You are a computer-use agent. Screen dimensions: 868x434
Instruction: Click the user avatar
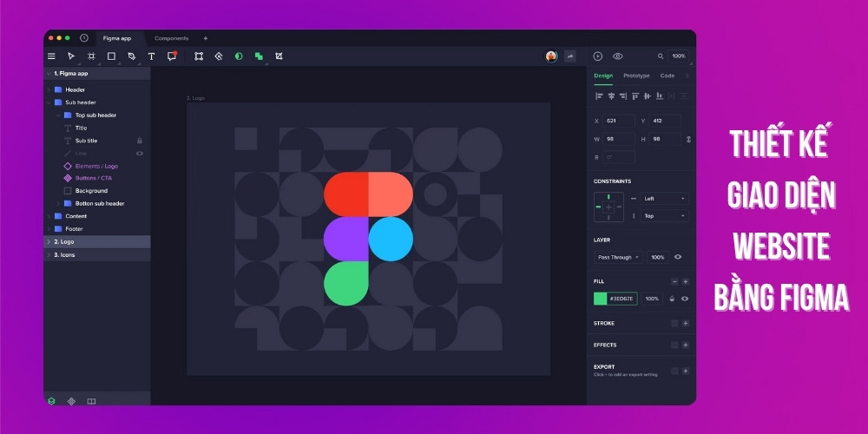(551, 56)
